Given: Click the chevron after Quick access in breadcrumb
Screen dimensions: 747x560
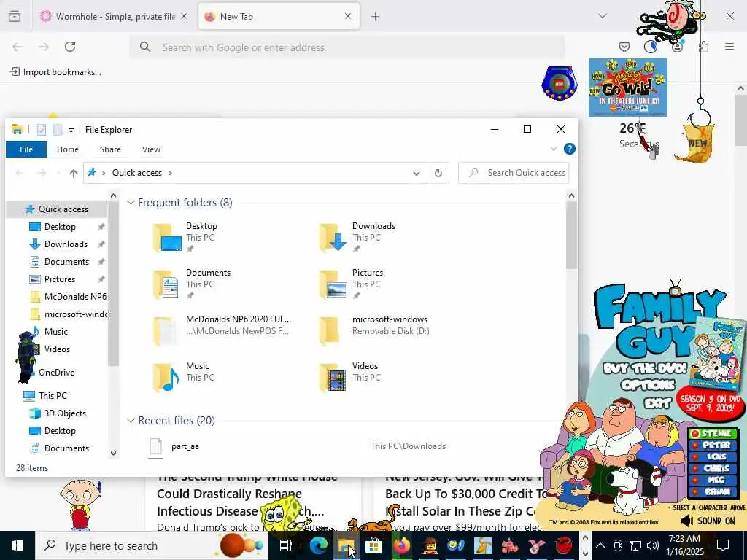Looking at the screenshot, I should point(170,174).
